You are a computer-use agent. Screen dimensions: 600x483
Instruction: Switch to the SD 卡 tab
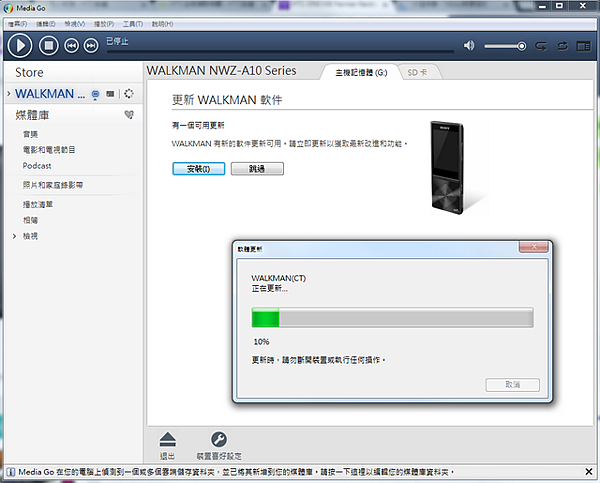coord(417,72)
